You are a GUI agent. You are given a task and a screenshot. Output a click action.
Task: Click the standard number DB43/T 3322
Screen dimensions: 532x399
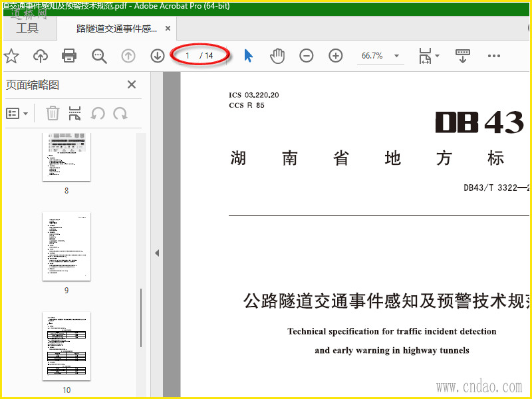491,188
